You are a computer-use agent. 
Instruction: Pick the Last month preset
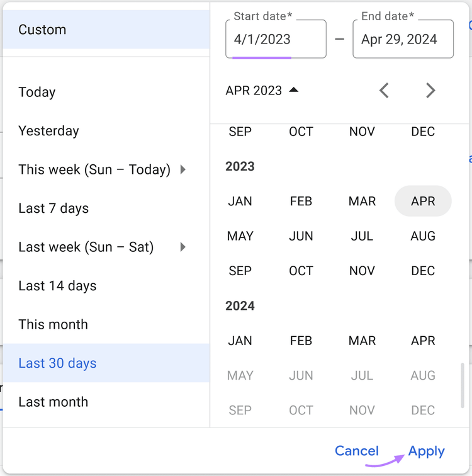pos(106,402)
